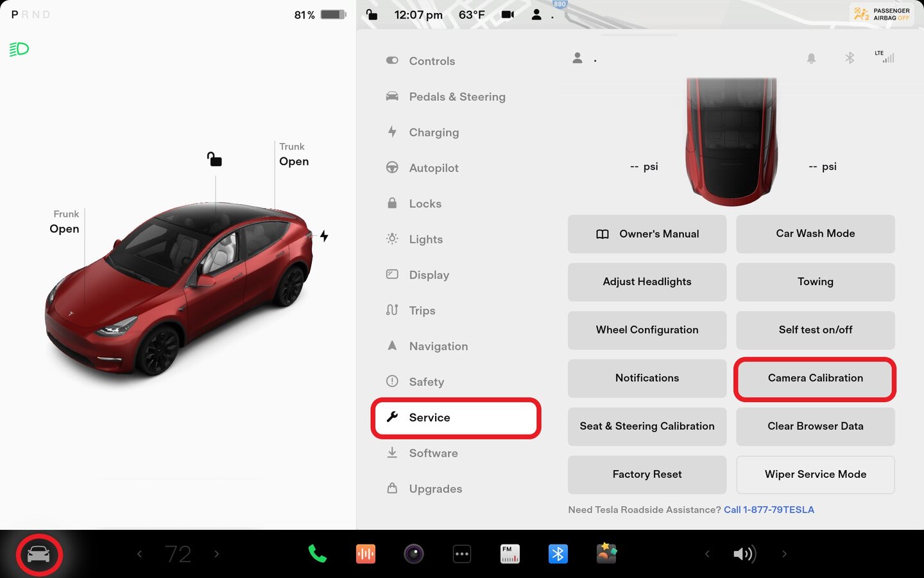Launch the dashcam camera app icon
This screenshot has width=924, height=578.
click(414, 554)
